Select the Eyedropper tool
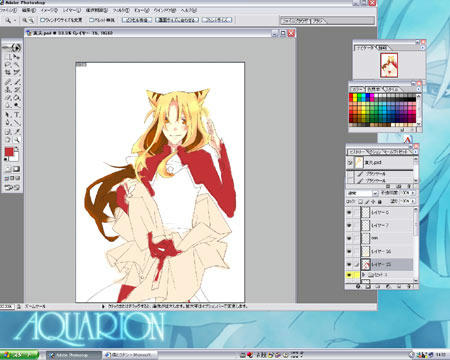Image resolution: width=450 pixels, height=360 pixels. pyautogui.click(x=17, y=132)
